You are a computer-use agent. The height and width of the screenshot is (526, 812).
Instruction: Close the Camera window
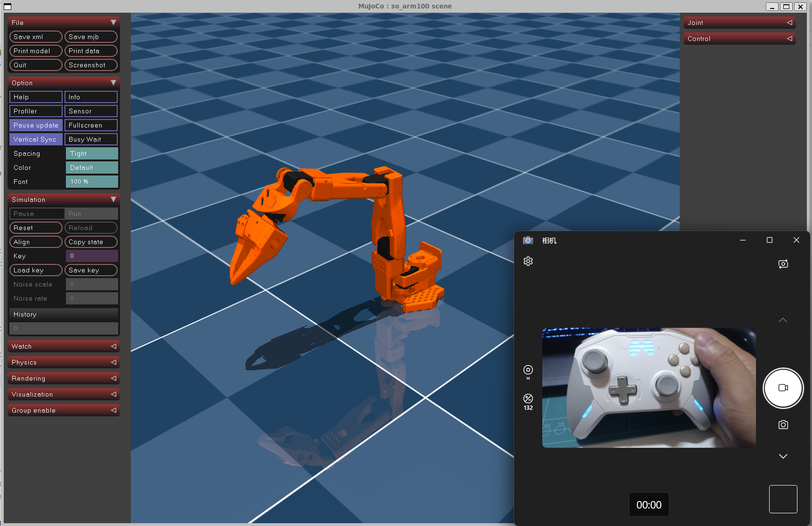(796, 240)
